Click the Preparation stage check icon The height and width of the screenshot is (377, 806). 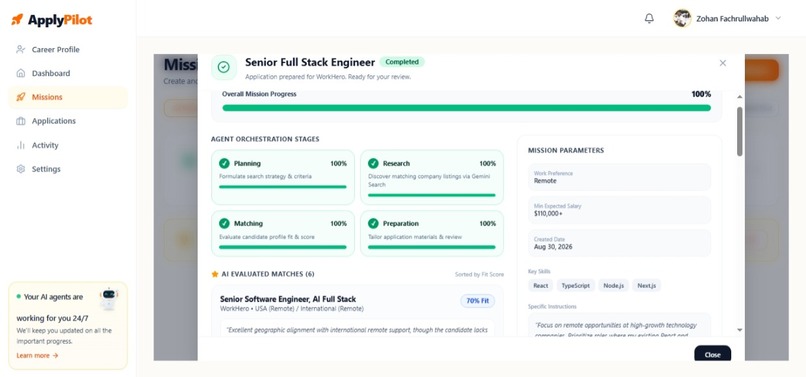coord(373,223)
